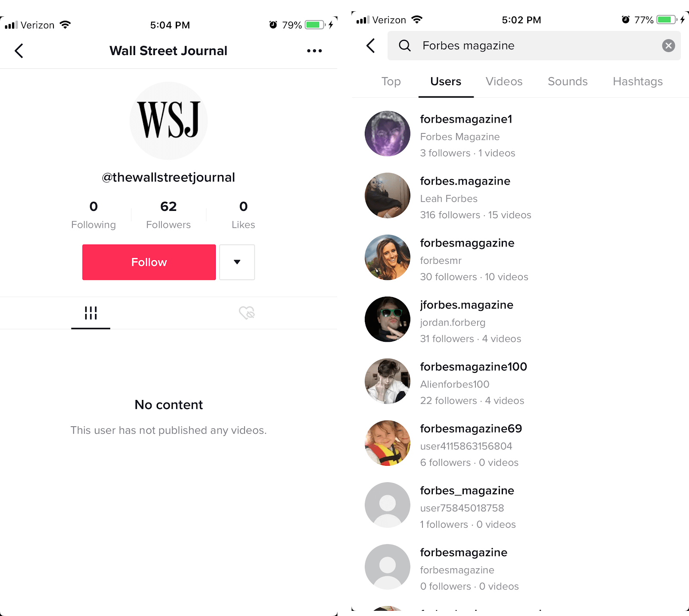Image resolution: width=689 pixels, height=616 pixels.
Task: View the 0 Following list
Action: [93, 214]
